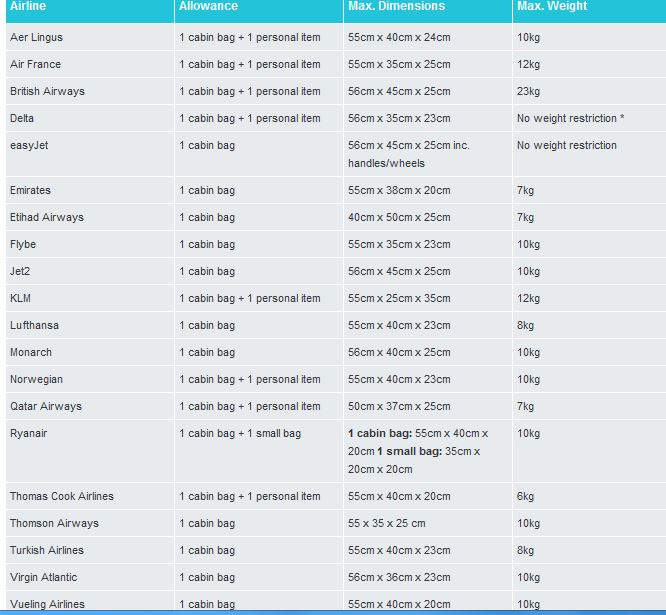Viewport: 666px width, 615px height.
Task: Select the Flybe airline cell
Action: pos(90,244)
